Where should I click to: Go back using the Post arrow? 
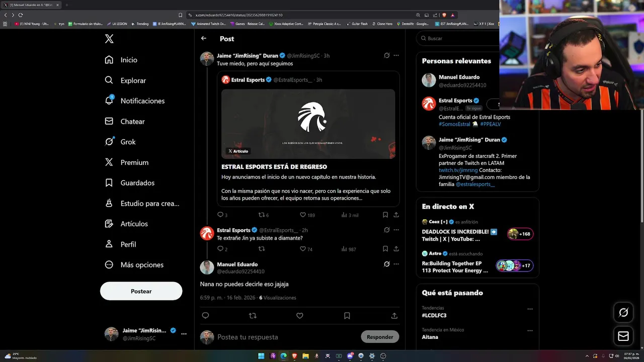203,38
